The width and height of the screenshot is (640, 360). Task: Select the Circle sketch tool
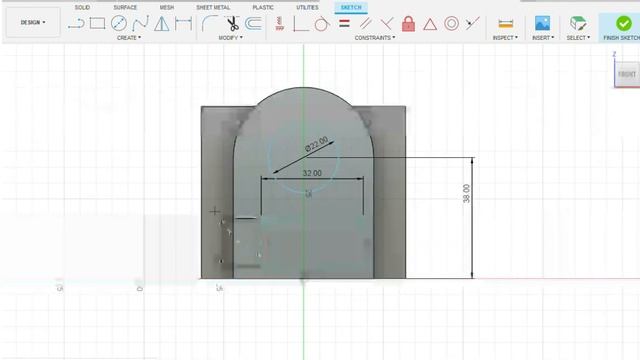[119, 23]
